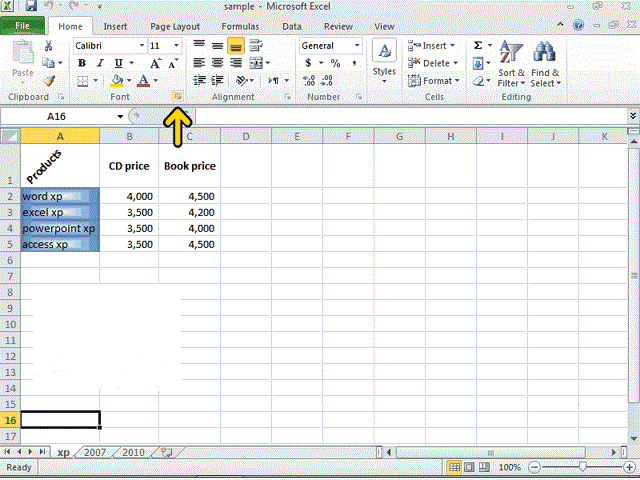Image resolution: width=640 pixels, height=480 pixels.
Task: Click the Insert Worksheet tab icon
Action: pyautogui.click(x=167, y=452)
